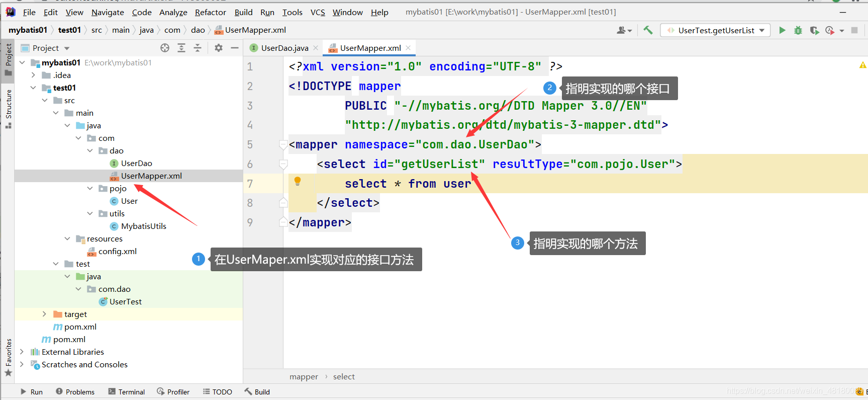This screenshot has width=868, height=400.
Task: Click the mybatis01 breadcrumb in navigation bar
Action: point(28,30)
